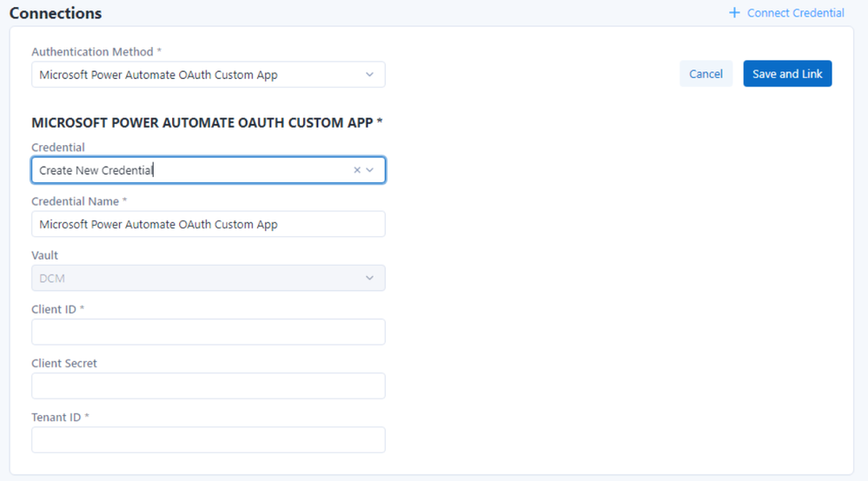The width and height of the screenshot is (868, 481).
Task: Click the Connect Credential link text
Action: point(795,13)
